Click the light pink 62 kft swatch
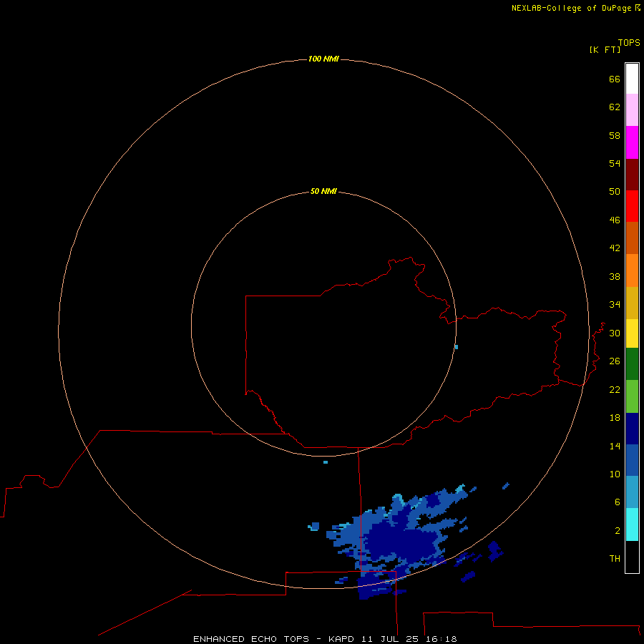The width and height of the screenshot is (644, 644). [x=632, y=109]
